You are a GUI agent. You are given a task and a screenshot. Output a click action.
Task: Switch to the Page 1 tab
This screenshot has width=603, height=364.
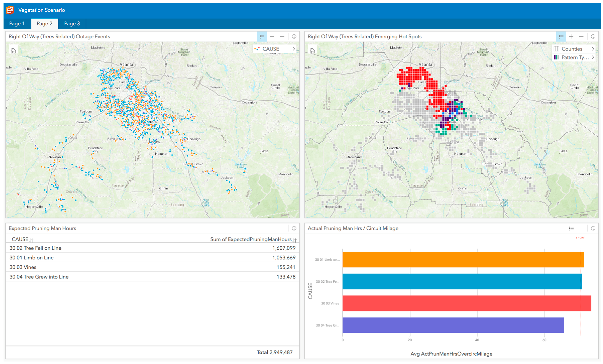(x=17, y=24)
